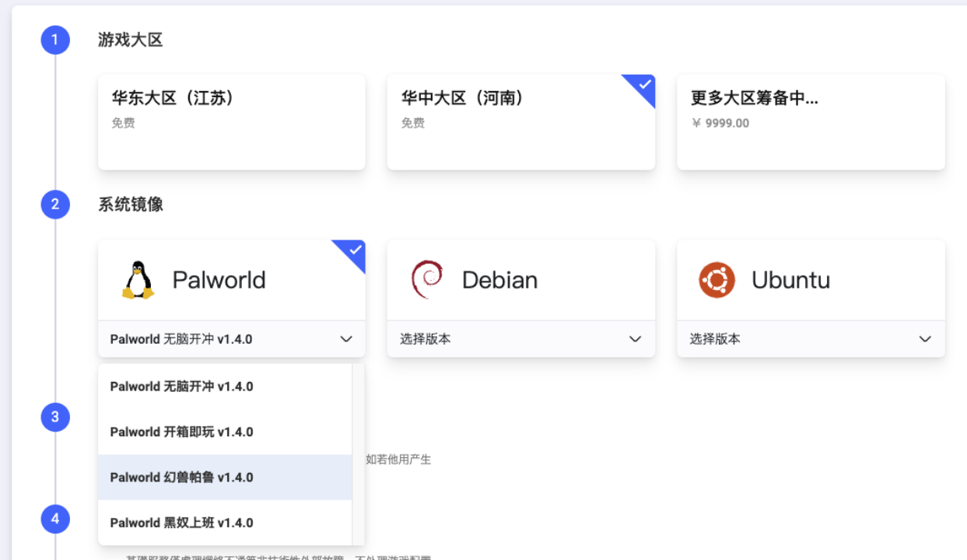967x560 pixels.
Task: Click the Ubuntu image name text
Action: click(790, 280)
